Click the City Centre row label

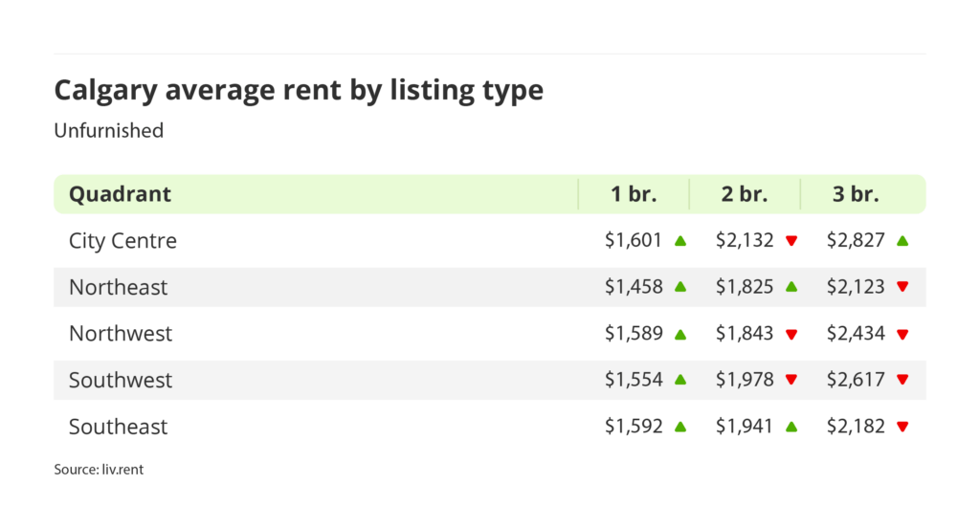click(x=122, y=241)
